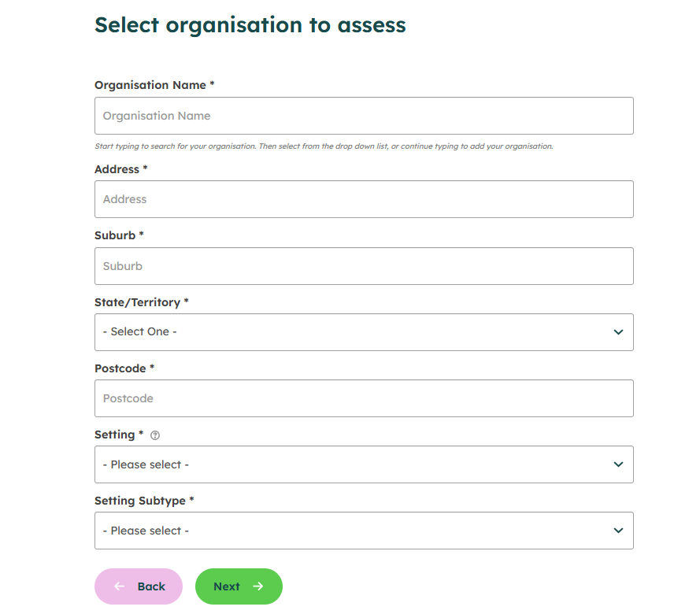Click the 'Organisation Name *' field label
The image size is (700, 614).
(154, 85)
